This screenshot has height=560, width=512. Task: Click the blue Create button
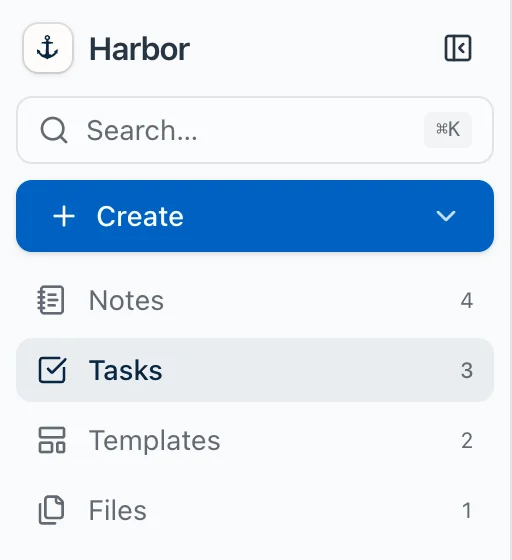pyautogui.click(x=255, y=216)
